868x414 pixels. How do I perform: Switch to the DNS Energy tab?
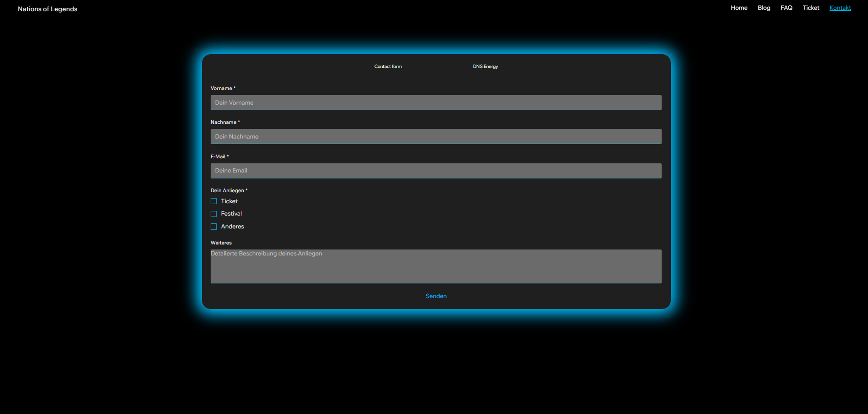point(485,66)
